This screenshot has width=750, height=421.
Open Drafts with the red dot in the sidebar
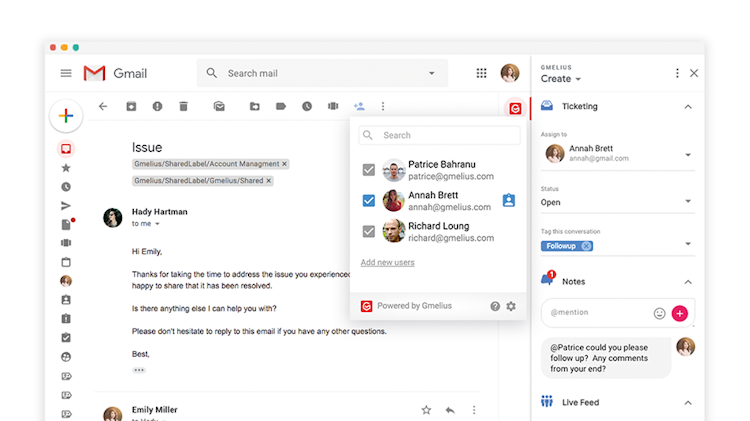tap(66, 224)
